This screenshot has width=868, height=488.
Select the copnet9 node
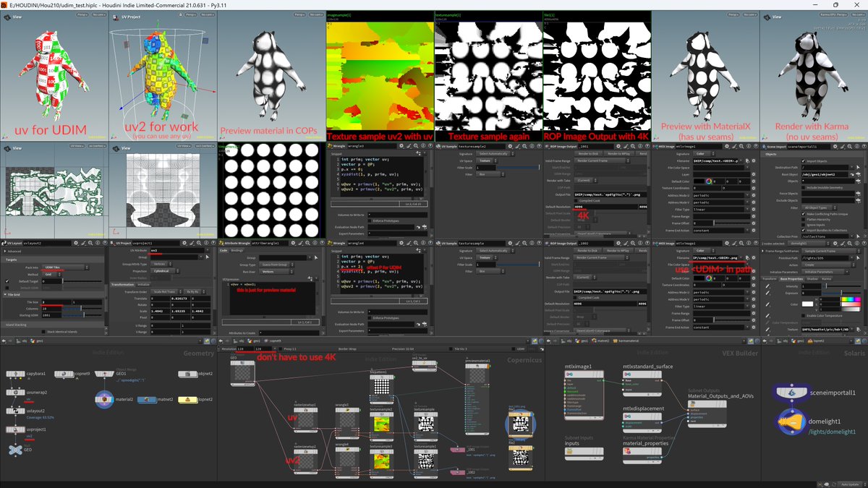tap(64, 374)
